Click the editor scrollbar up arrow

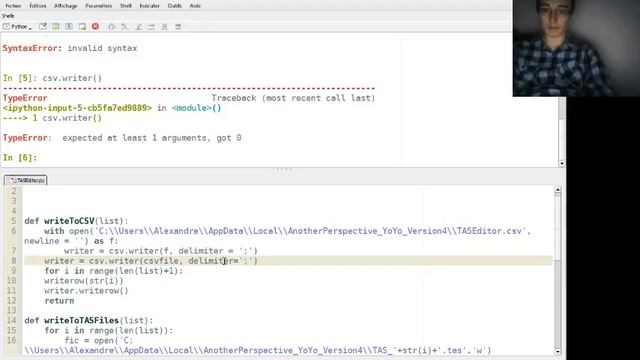coord(558,190)
